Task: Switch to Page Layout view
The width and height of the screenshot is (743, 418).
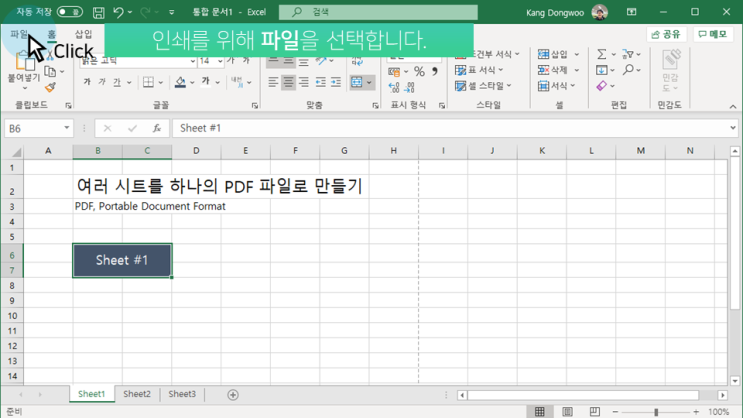Action: pyautogui.click(x=567, y=412)
